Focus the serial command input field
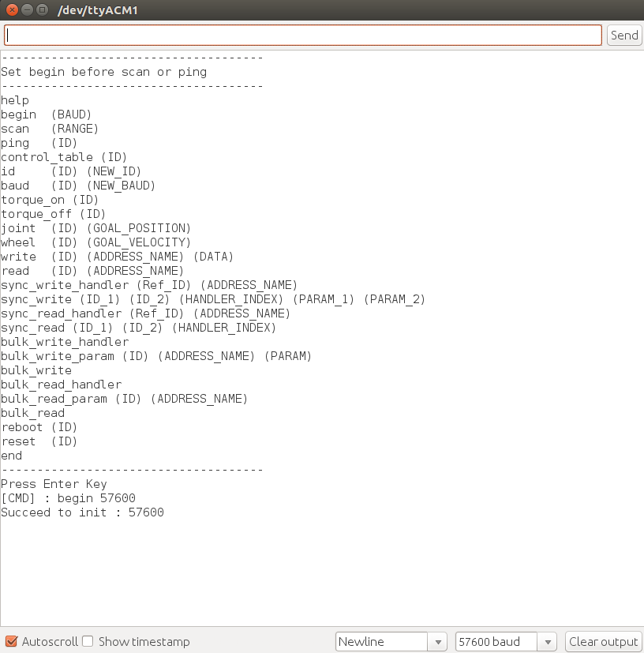This screenshot has width=644, height=653. pos(303,35)
